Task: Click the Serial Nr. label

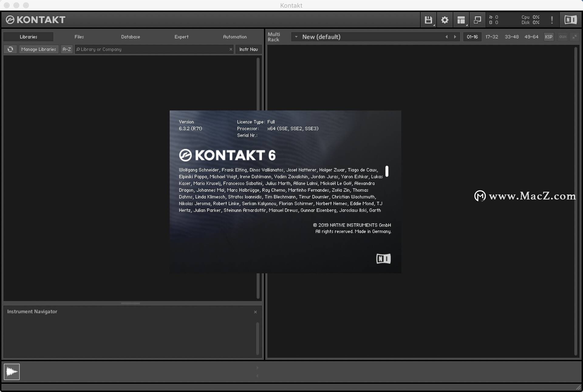Action: [x=247, y=135]
